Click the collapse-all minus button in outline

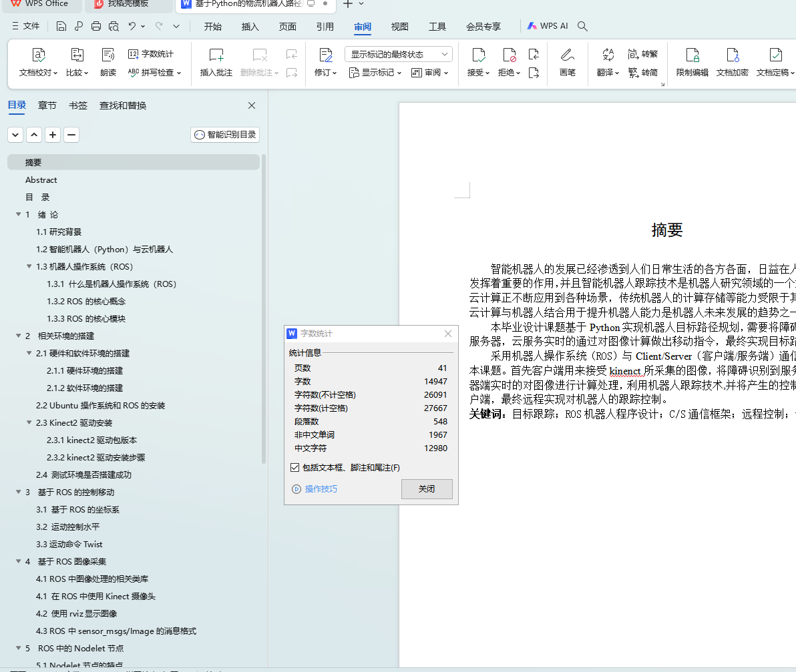[x=71, y=135]
